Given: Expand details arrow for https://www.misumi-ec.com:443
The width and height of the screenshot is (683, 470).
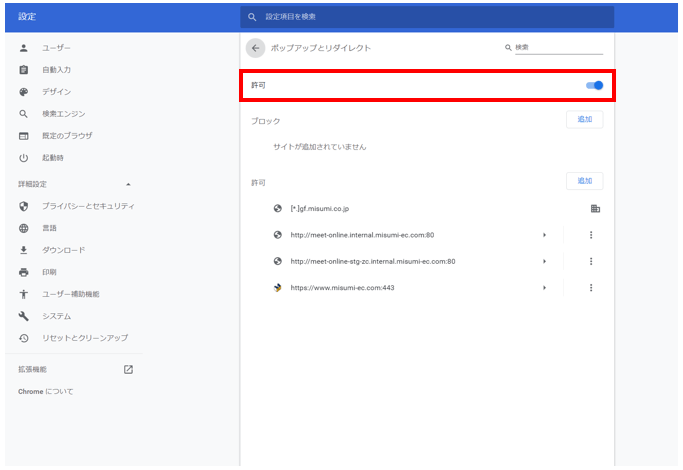Looking at the screenshot, I should (545, 287).
